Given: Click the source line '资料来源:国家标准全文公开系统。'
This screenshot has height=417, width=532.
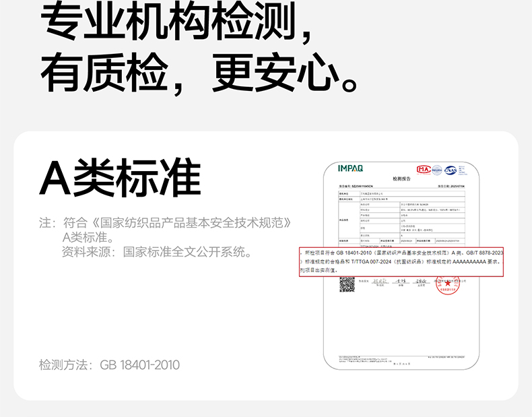Looking at the screenshot, I should [157, 252].
